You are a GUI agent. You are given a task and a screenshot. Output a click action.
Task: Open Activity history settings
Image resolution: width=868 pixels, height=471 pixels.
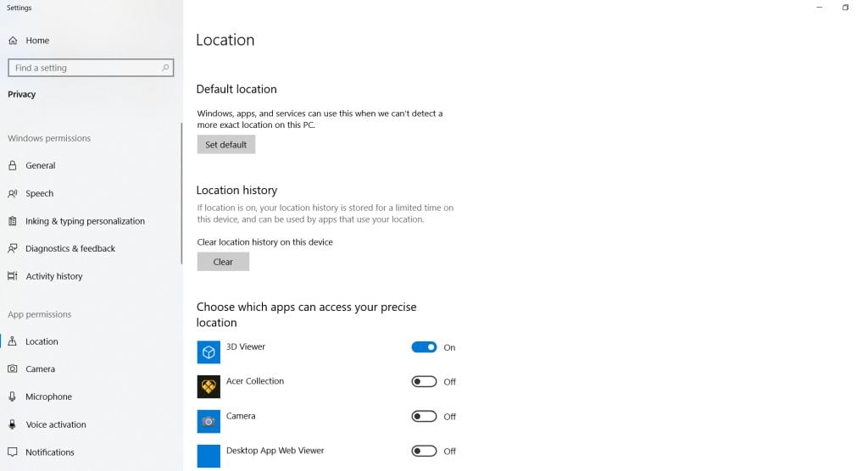54,277
